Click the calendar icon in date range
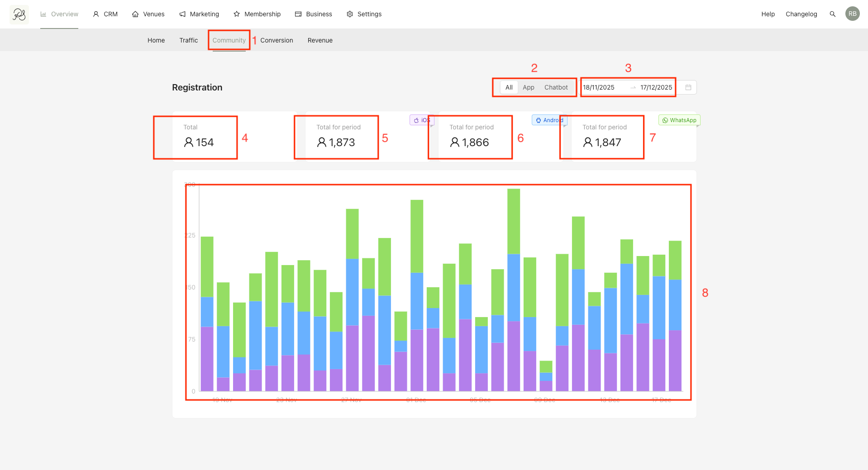 pyautogui.click(x=688, y=87)
